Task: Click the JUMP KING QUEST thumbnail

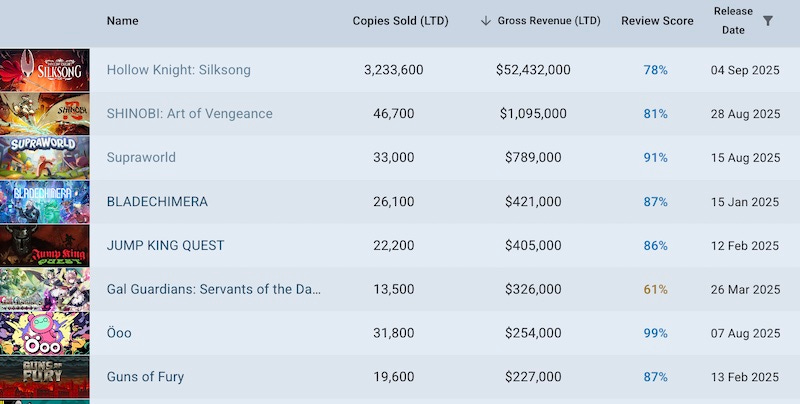Action: coord(45,246)
